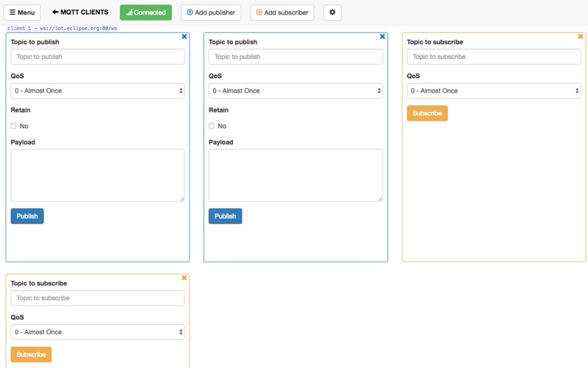Focus Topic to subscribe field in top-right subscriber

click(493, 57)
